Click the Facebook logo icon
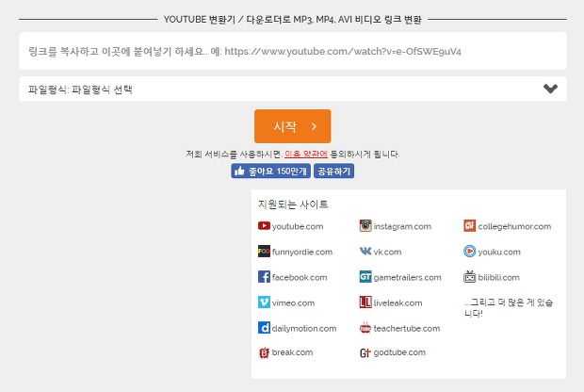 264,277
